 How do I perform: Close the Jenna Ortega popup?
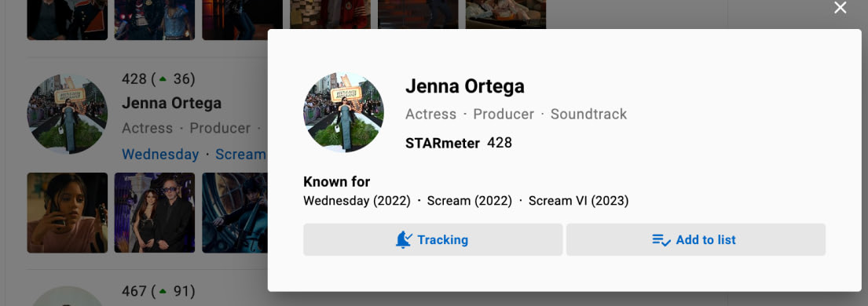click(x=840, y=8)
